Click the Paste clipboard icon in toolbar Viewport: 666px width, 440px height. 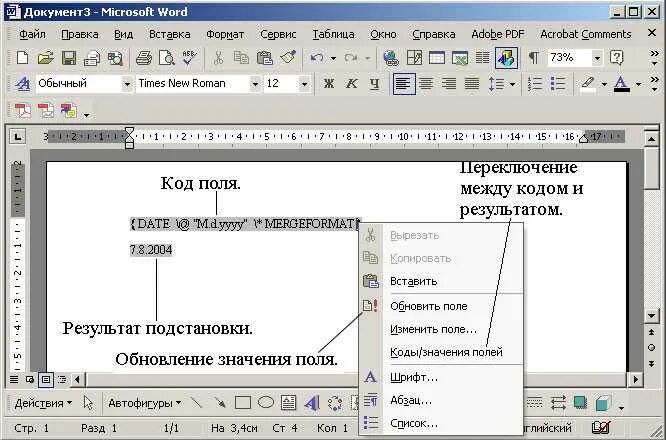tap(265, 58)
